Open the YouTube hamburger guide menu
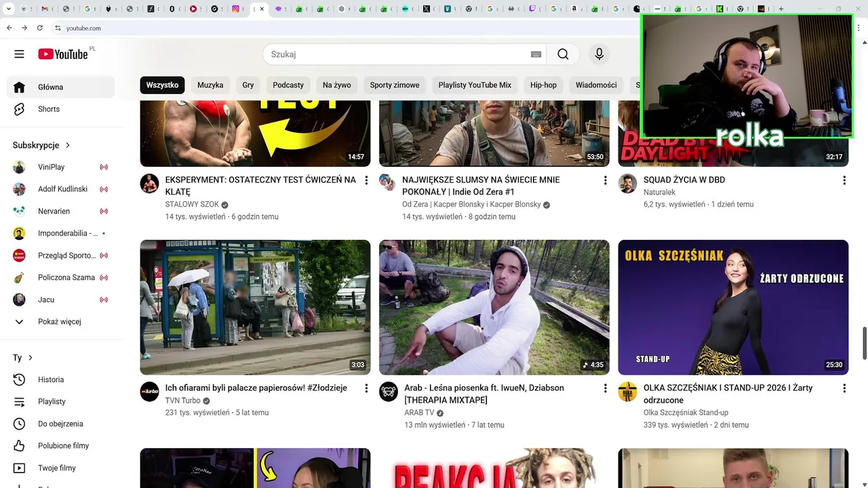The width and height of the screenshot is (868, 488). (19, 54)
